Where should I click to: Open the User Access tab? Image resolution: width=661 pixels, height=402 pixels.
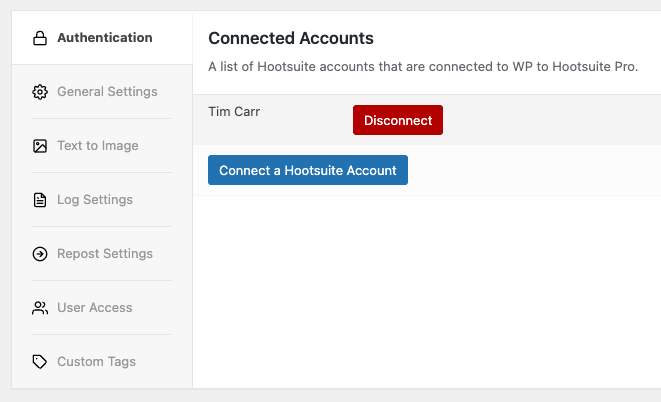[x=102, y=308]
